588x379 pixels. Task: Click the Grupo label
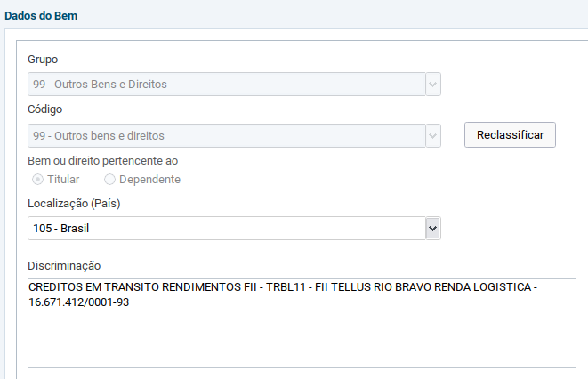coord(43,60)
